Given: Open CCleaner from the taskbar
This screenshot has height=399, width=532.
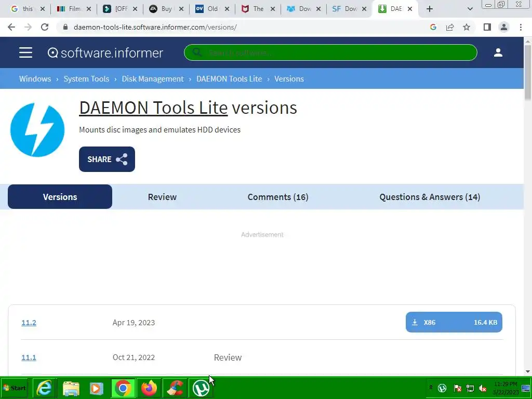Looking at the screenshot, I should 175,388.
